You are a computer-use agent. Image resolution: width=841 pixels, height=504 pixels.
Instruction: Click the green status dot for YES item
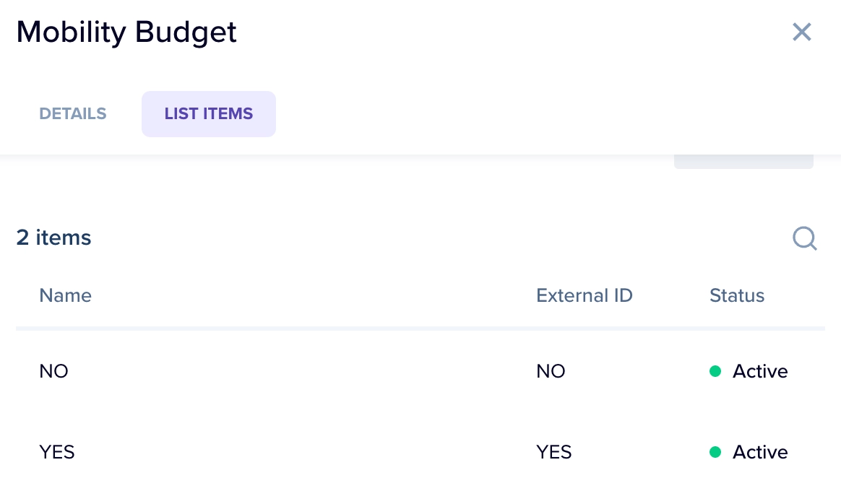pos(716,452)
